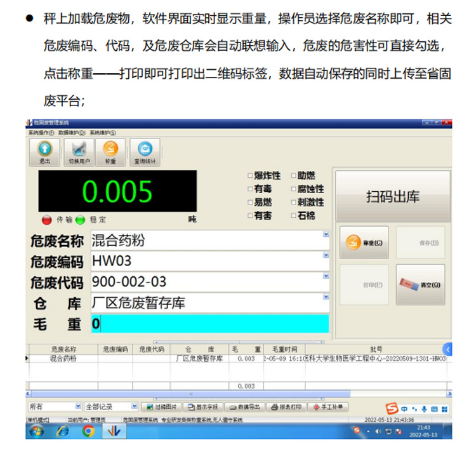Select the 混合药粉 table row cell

[x=63, y=359]
